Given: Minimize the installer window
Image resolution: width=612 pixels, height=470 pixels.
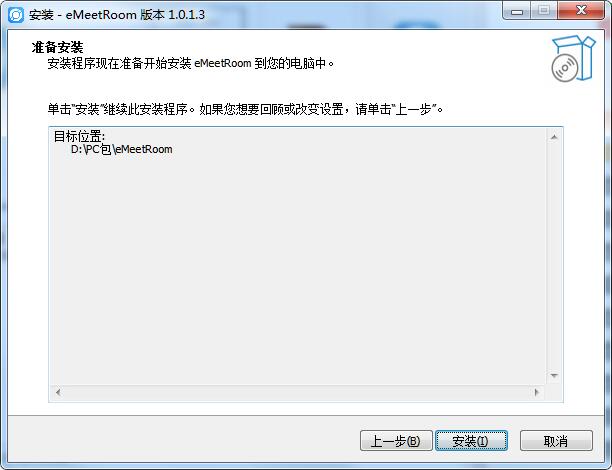Looking at the screenshot, I should point(517,11).
